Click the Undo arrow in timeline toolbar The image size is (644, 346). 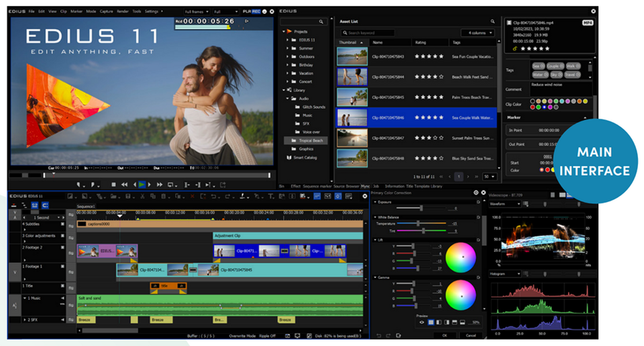214,197
